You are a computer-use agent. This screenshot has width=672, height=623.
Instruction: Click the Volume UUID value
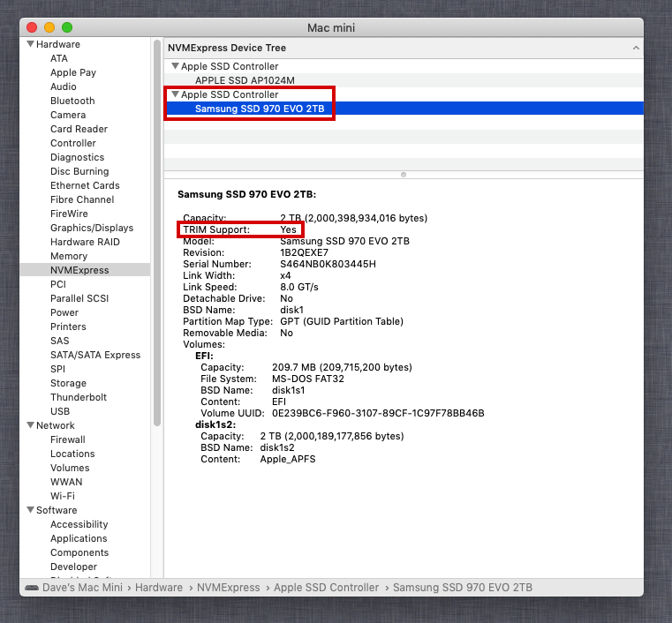click(378, 413)
